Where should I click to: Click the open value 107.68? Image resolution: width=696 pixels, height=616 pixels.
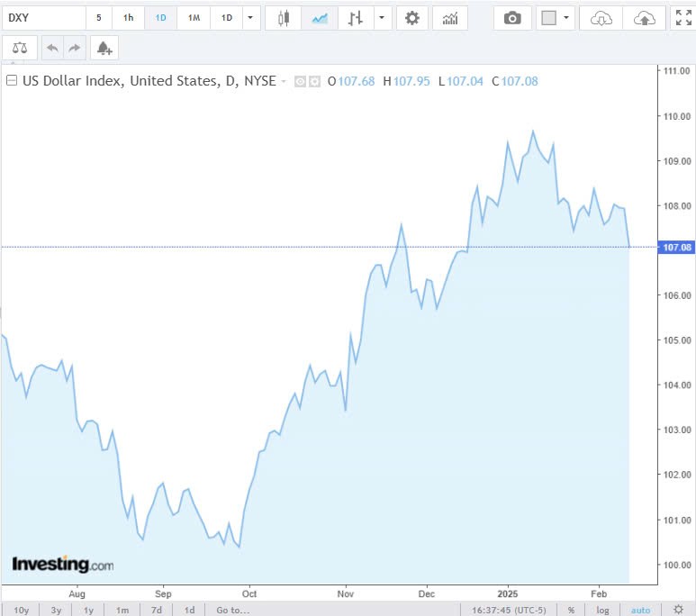356,81
